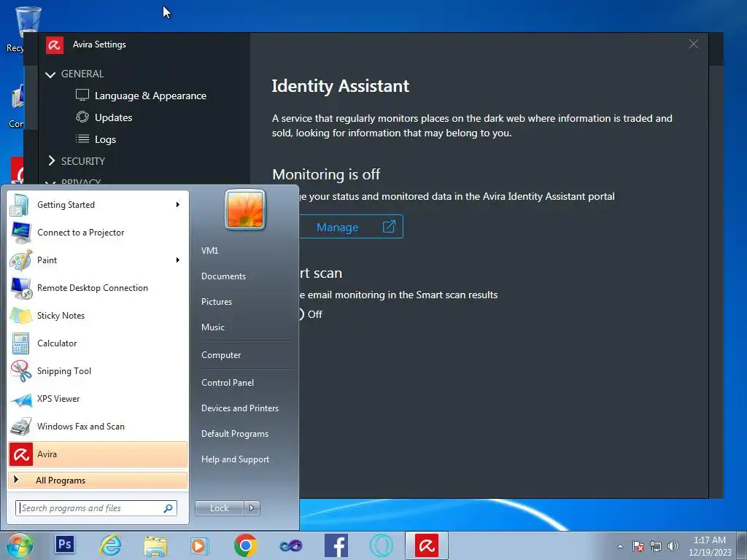
Task: Open the Updates settings page
Action: click(113, 117)
